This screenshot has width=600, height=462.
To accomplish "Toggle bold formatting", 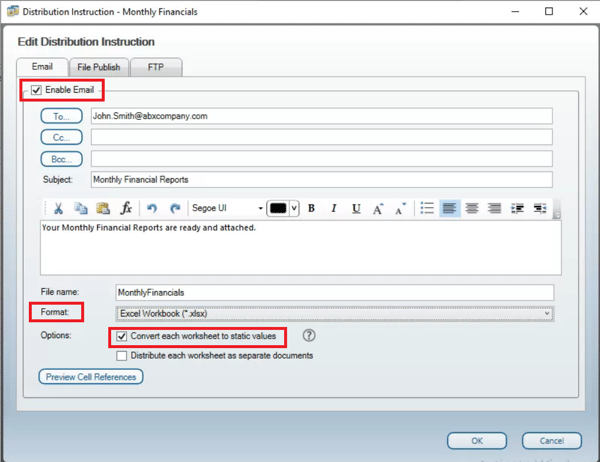I will pyautogui.click(x=311, y=208).
